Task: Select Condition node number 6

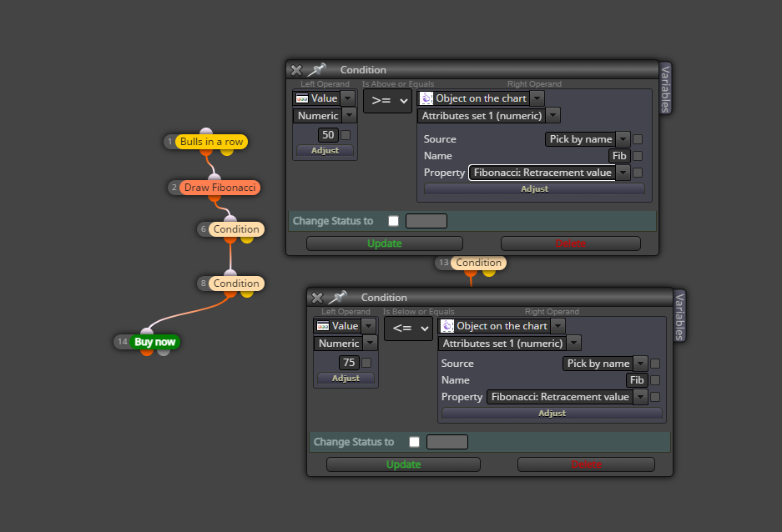Action: pos(236,229)
